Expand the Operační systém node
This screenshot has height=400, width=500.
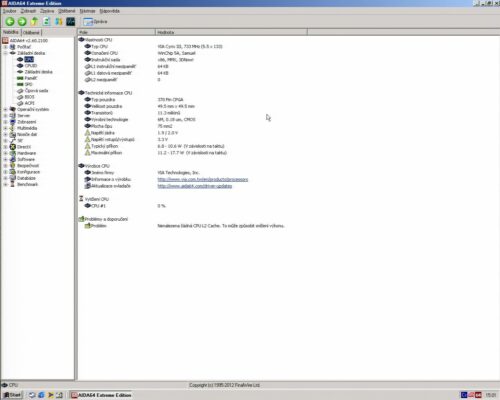point(5,109)
